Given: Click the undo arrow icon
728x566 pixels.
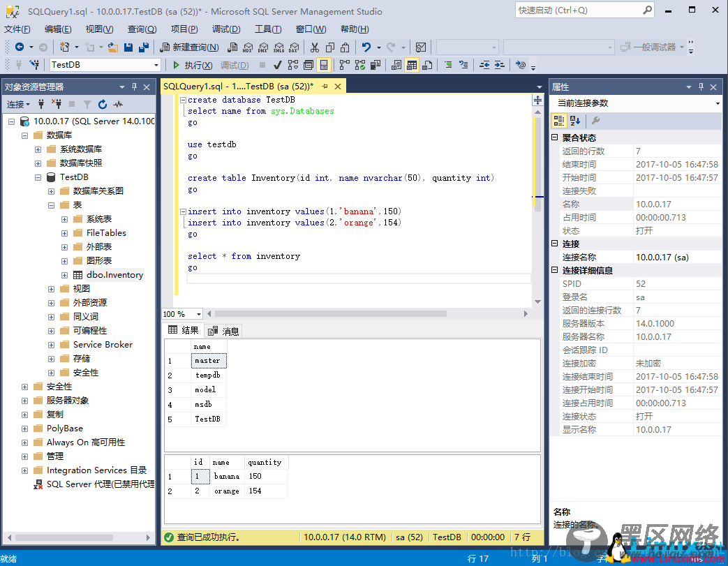Looking at the screenshot, I should [x=366, y=47].
